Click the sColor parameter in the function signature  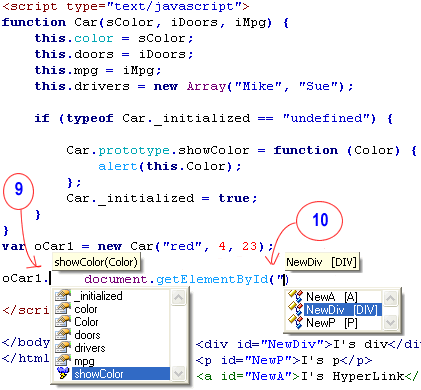click(129, 22)
